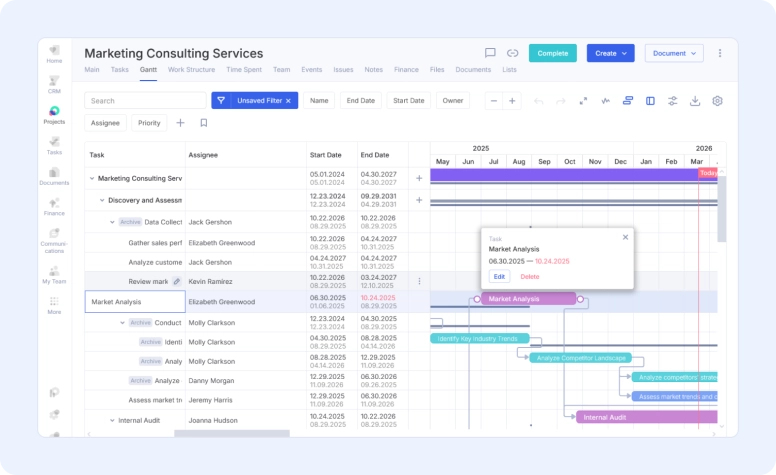
Task: Switch to the Issues tab
Action: pos(343,70)
